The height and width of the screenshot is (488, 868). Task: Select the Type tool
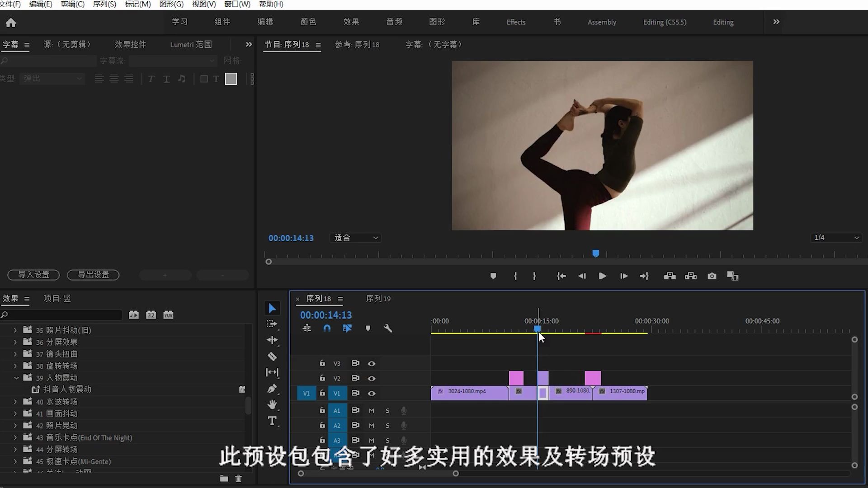coord(272,421)
